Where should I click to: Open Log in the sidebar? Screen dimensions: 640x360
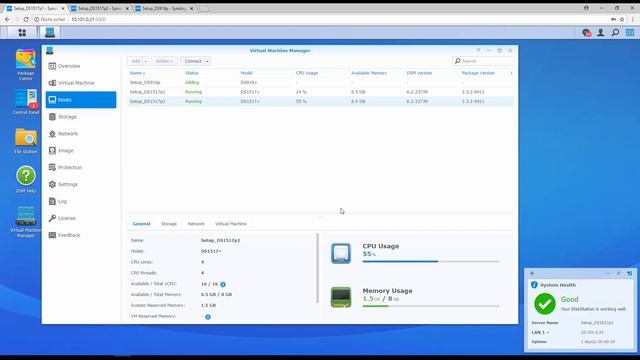pos(81,201)
